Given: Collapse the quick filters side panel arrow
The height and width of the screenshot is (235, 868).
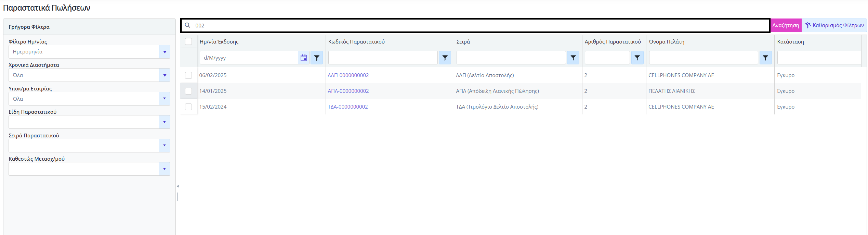Looking at the screenshot, I should (x=177, y=186).
